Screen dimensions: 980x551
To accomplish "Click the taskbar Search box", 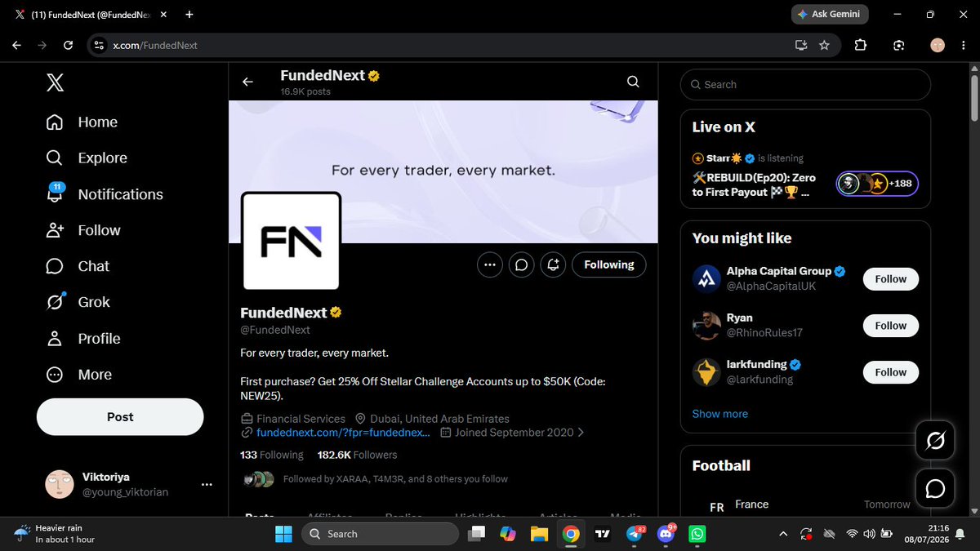I will [380, 534].
